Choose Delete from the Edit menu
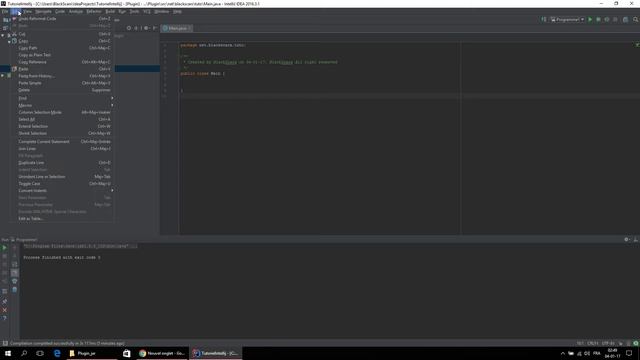This screenshot has height=360, width=640. click(62, 90)
